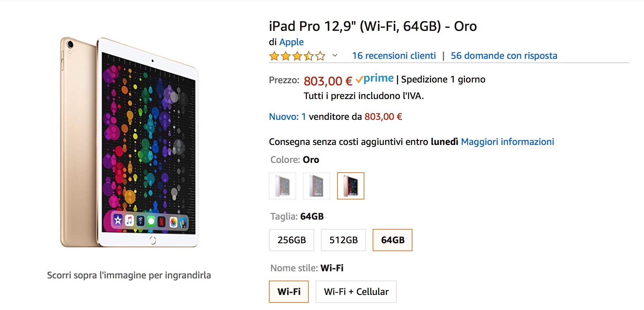
Task: Click the Spedizione 1 giorno text
Action: click(443, 79)
